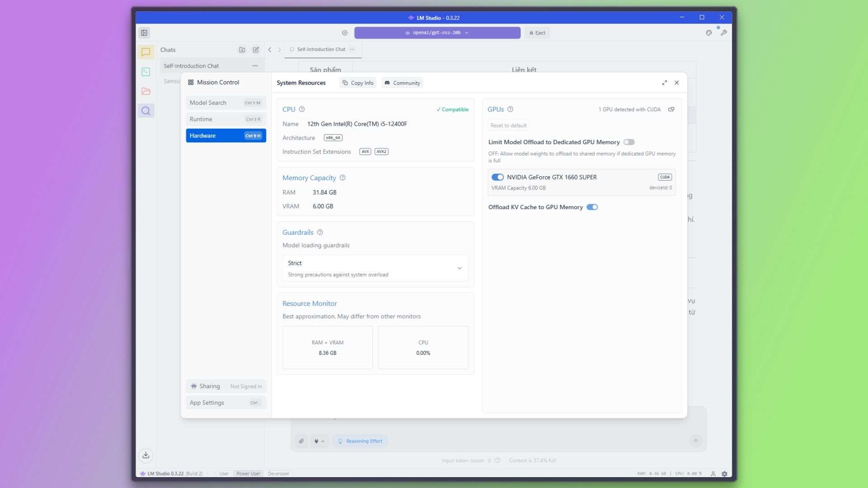Open the Discover magnifier sidebar icon
Image resolution: width=868 pixels, height=488 pixels.
pos(146,111)
